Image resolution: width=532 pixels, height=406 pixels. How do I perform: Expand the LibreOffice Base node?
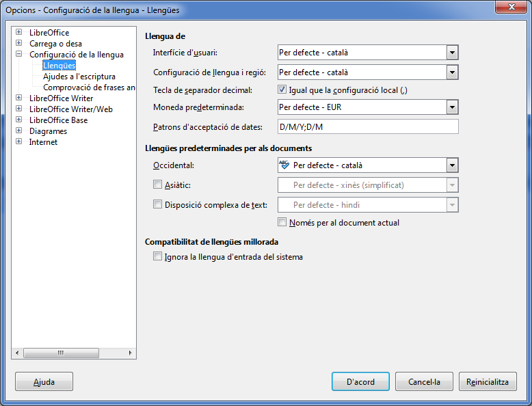(x=19, y=120)
